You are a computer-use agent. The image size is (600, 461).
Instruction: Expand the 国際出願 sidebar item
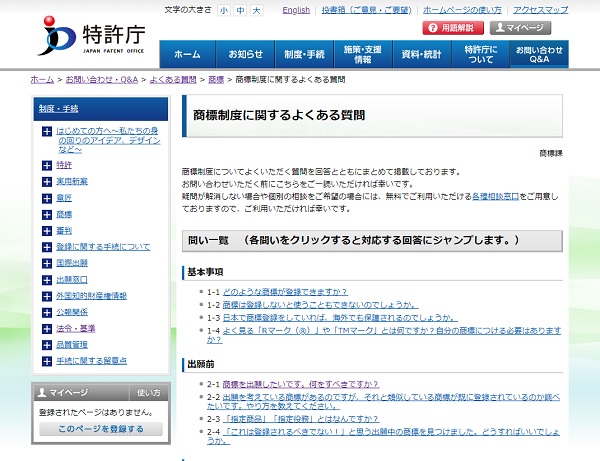47,263
